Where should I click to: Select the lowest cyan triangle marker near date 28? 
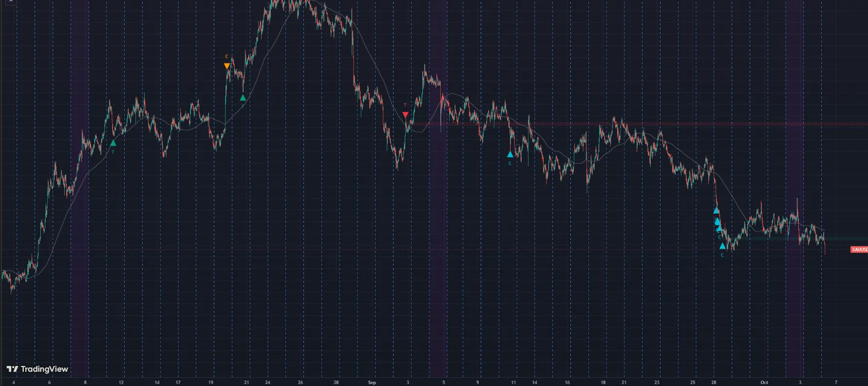point(722,246)
